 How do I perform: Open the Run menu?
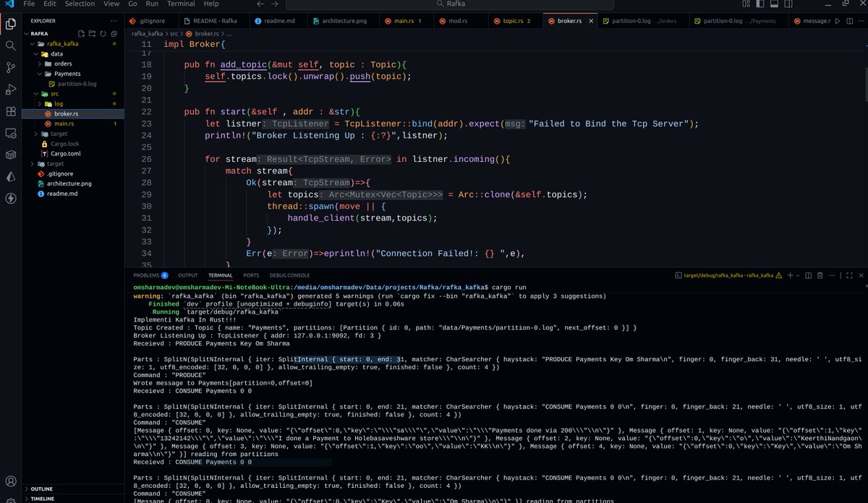point(152,4)
